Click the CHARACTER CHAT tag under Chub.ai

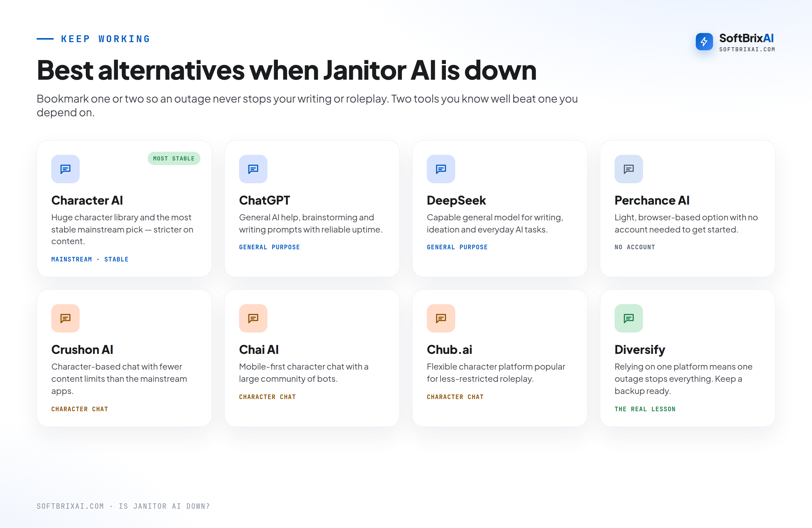(455, 397)
